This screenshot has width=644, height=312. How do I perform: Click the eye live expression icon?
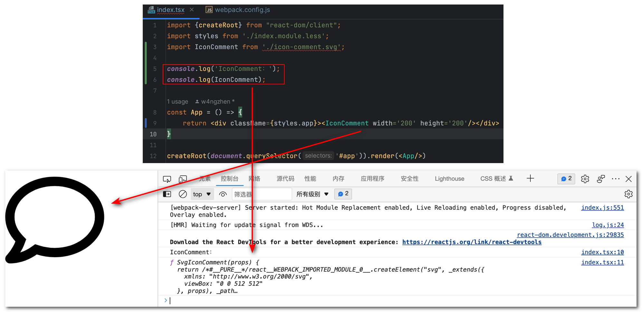(x=223, y=194)
